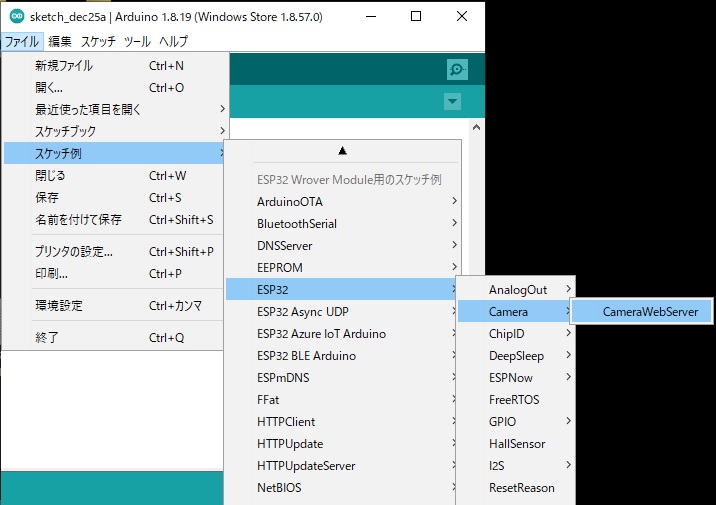Expand I2S submenu
The image size is (716, 505).
click(516, 466)
